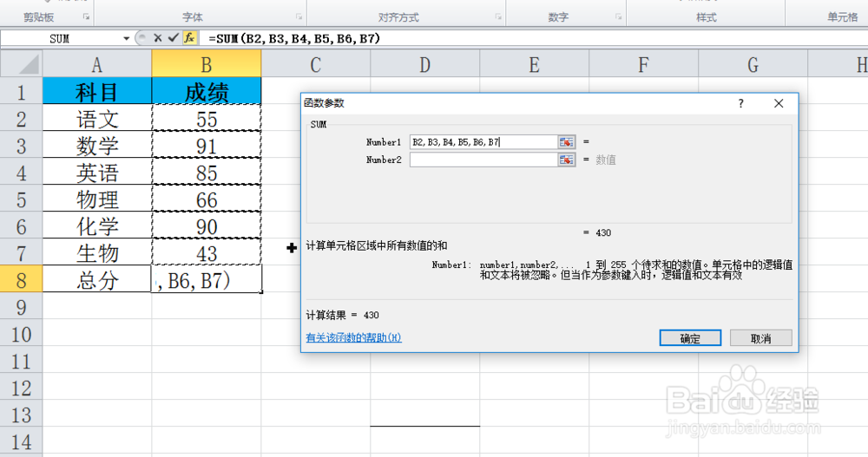This screenshot has height=457, width=868.
Task: Click score cell 55
Action: pos(206,119)
